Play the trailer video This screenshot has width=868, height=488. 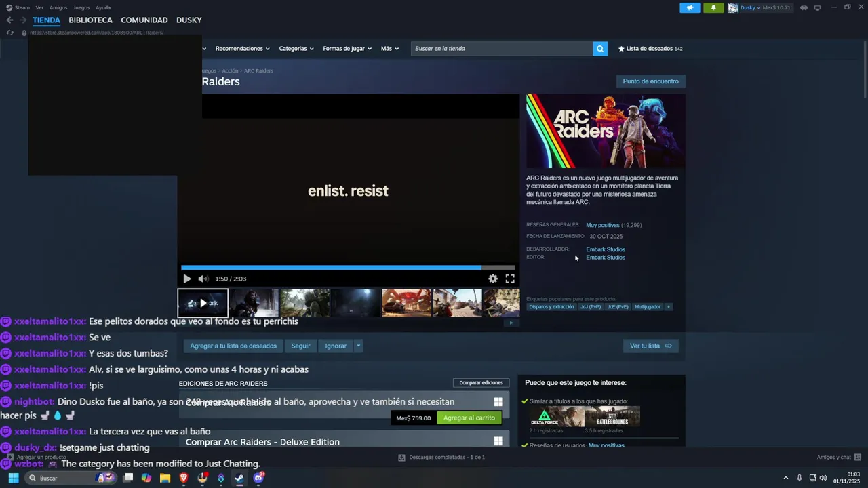coord(187,279)
